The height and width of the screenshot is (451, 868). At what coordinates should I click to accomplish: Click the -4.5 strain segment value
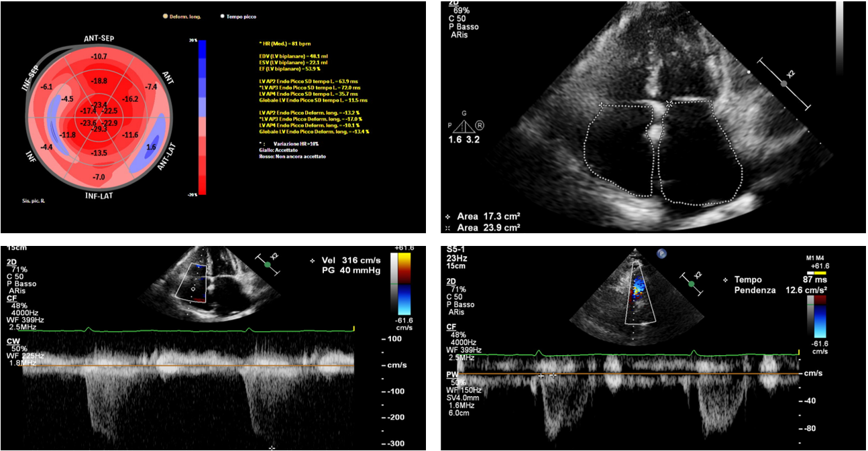(67, 99)
